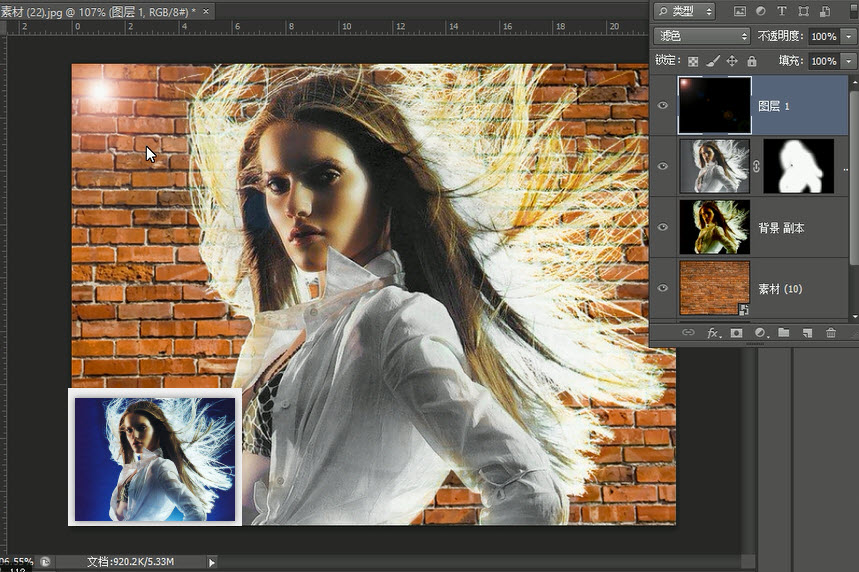This screenshot has width=859, height=572.
Task: Click the 图层 1 layer name
Action: [x=774, y=106]
